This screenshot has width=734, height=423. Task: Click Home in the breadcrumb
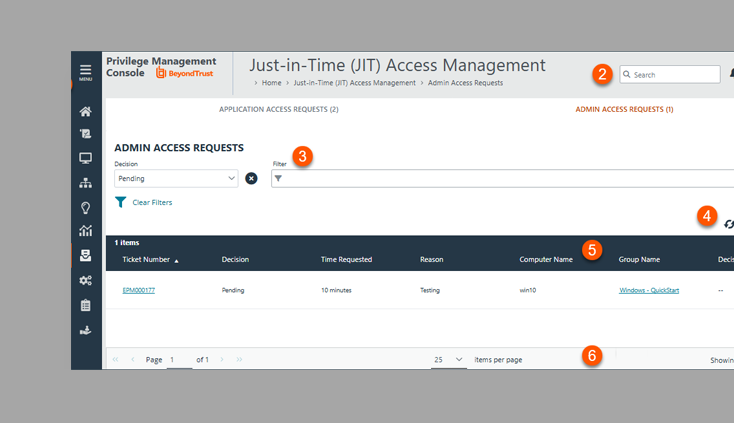tap(272, 83)
